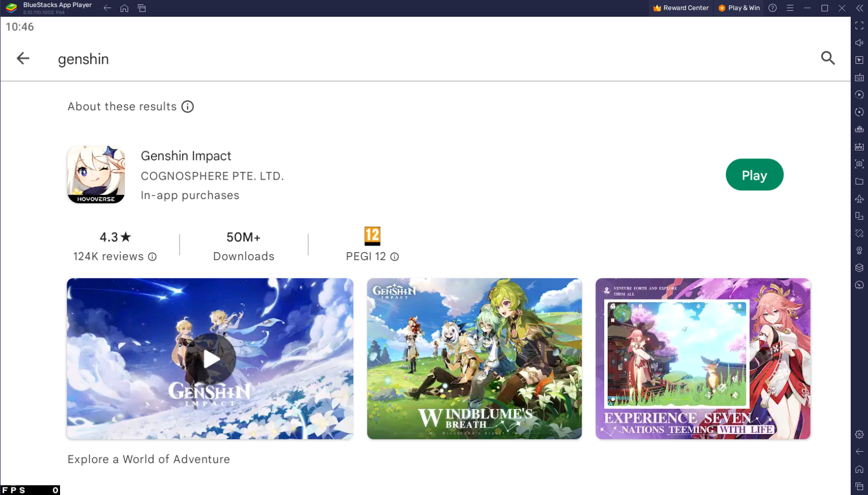Open the Experience Seven Nations screenshot
868x495 pixels.
tap(703, 359)
